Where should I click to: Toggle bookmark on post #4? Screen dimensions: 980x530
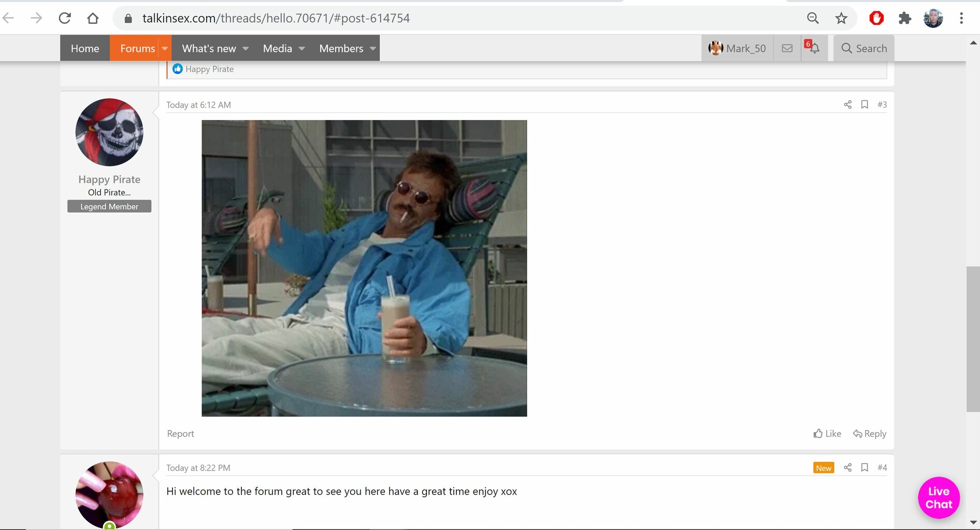864,467
